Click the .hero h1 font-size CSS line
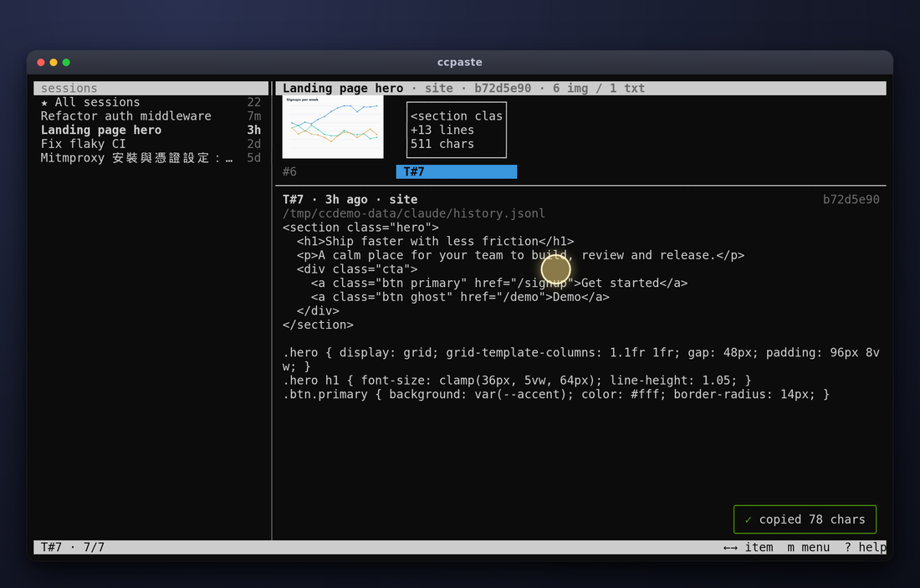 (517, 381)
